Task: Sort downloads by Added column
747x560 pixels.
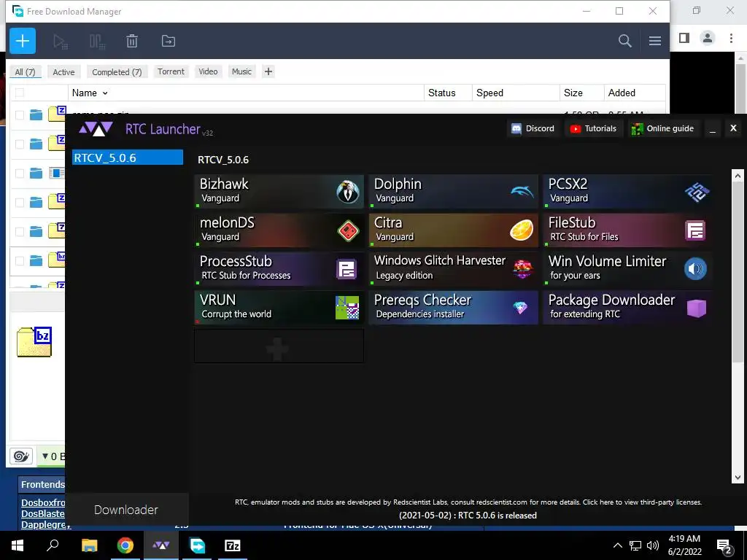Action: (622, 93)
